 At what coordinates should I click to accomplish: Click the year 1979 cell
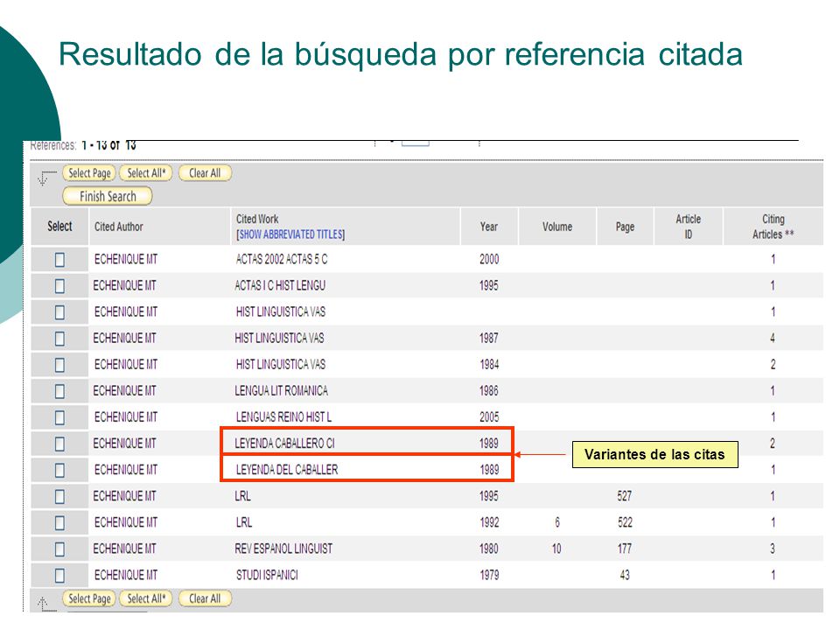(489, 575)
